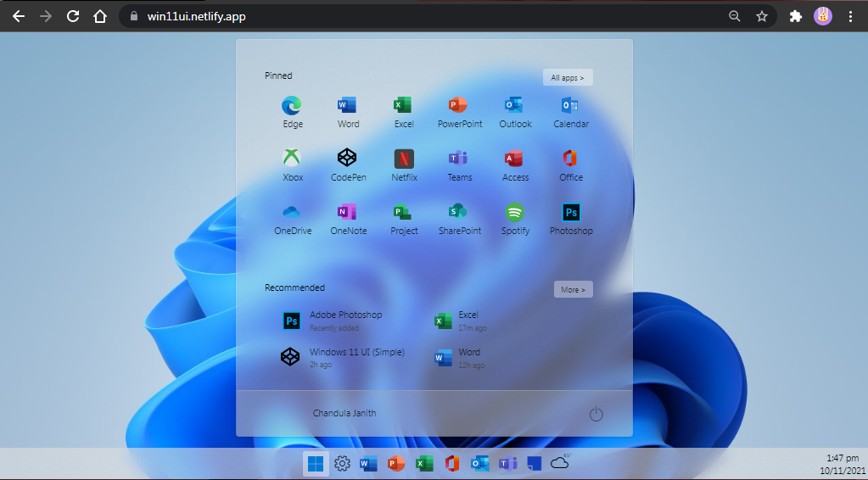Launch the OneNote pinned app
Screen dimensions: 868x480
pyautogui.click(x=348, y=220)
